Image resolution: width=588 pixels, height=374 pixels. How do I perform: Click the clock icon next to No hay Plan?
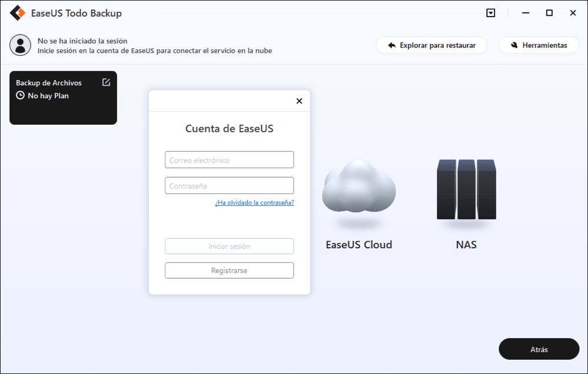(x=20, y=95)
